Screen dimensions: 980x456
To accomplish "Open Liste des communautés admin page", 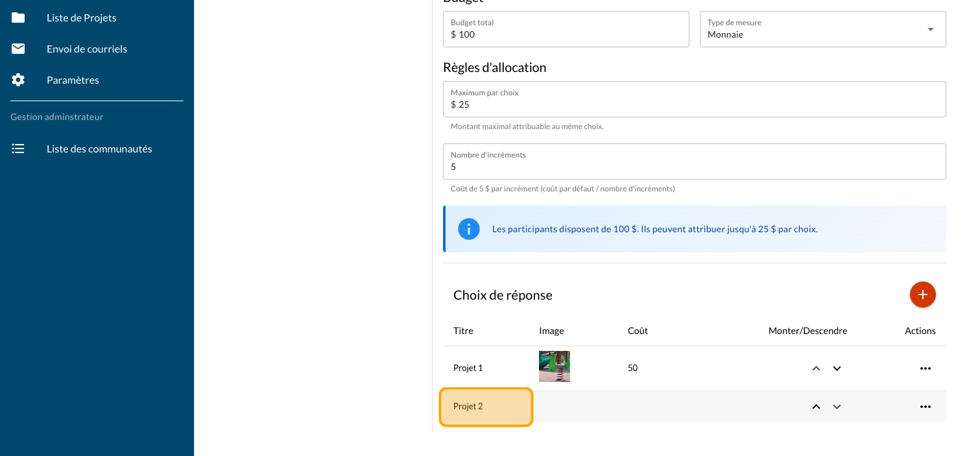I will point(99,149).
